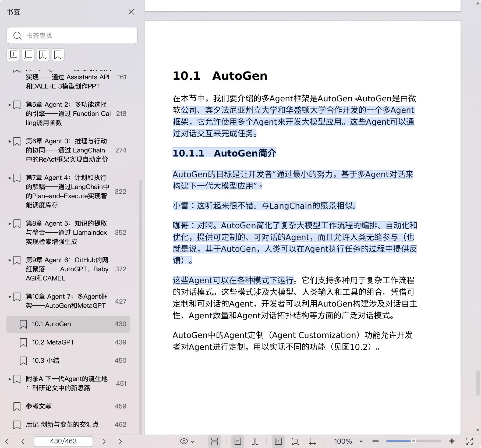
Task: Switch to two-page view
Action: [x=255, y=441]
